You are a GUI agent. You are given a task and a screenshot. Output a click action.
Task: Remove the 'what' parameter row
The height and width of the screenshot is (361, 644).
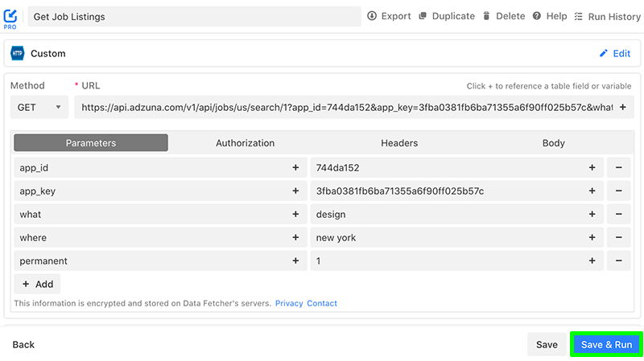618,214
